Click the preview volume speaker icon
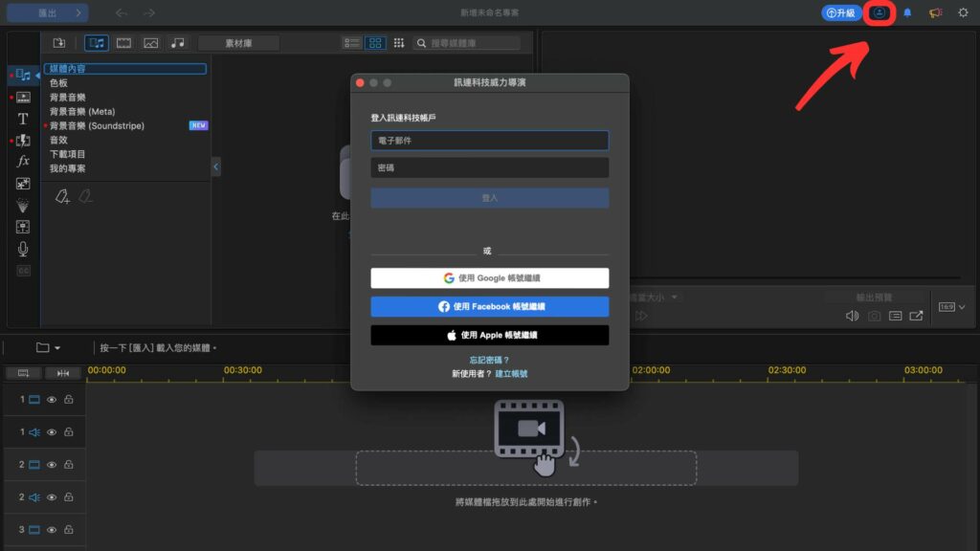This screenshot has width=980, height=551. 852,316
